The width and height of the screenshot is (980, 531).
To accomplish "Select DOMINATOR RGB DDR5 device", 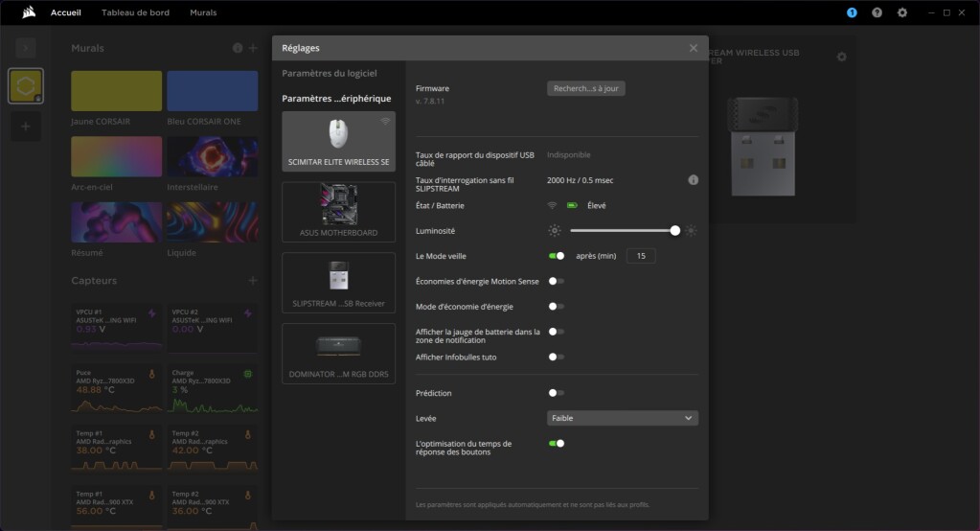I will coord(339,354).
